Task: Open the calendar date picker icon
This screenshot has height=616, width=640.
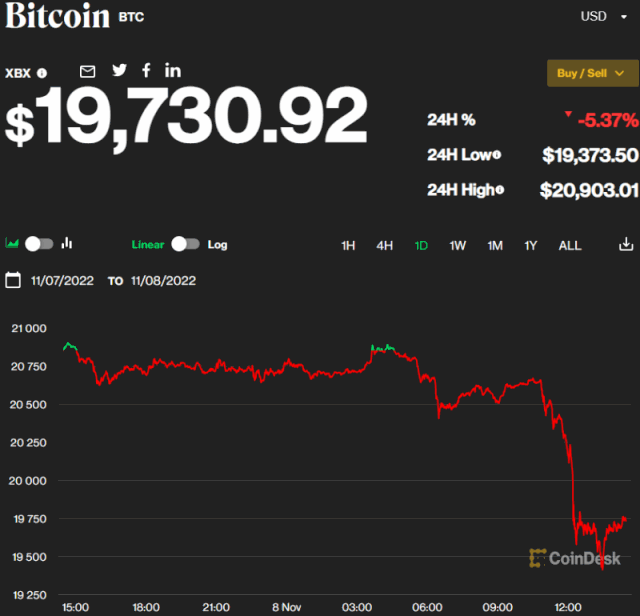Action: [x=13, y=280]
